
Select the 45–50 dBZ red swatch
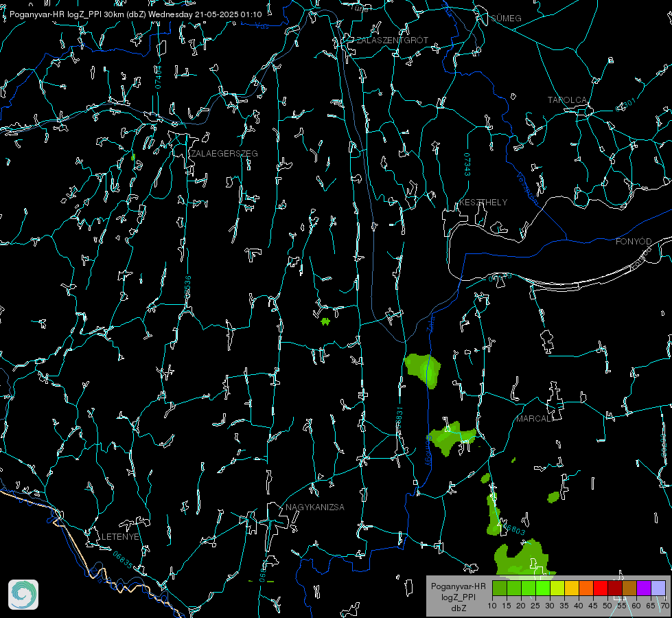pos(601,588)
